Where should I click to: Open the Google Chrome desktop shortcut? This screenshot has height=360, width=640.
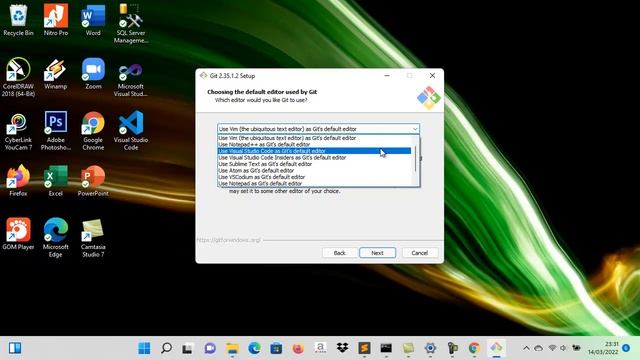click(x=93, y=131)
